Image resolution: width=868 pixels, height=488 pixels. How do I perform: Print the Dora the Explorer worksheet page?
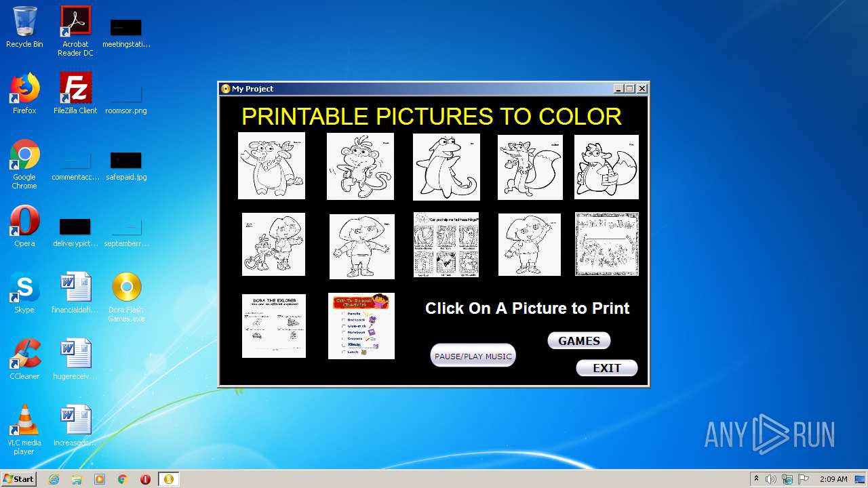click(x=274, y=326)
